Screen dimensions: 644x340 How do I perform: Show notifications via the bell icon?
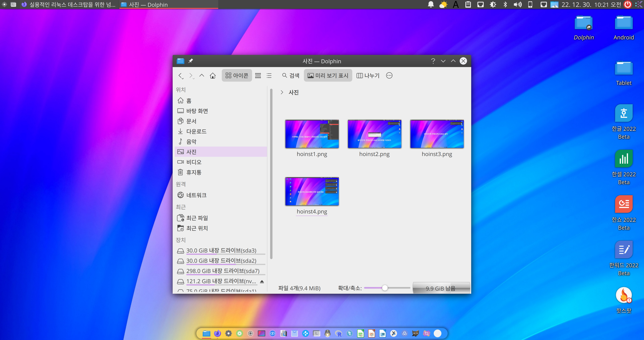coord(431,5)
